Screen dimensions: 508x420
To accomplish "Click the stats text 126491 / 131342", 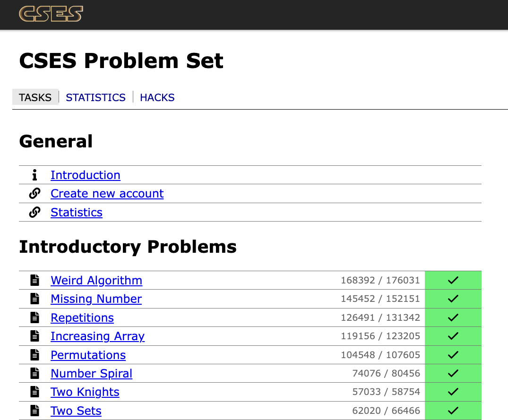I will (x=380, y=317).
